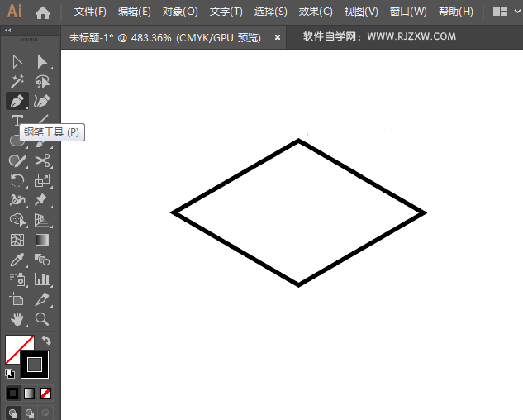
Task: Choose the Perspective Grid tool
Action: (x=42, y=220)
